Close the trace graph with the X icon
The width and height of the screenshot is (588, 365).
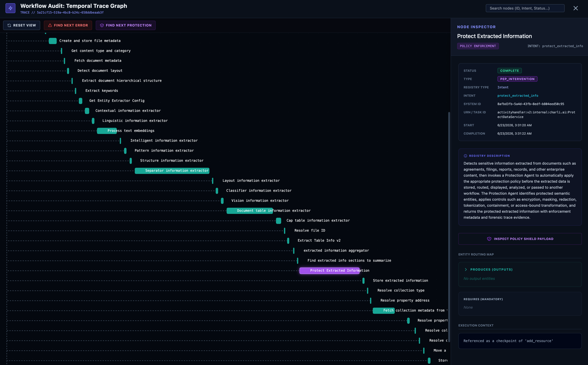576,8
